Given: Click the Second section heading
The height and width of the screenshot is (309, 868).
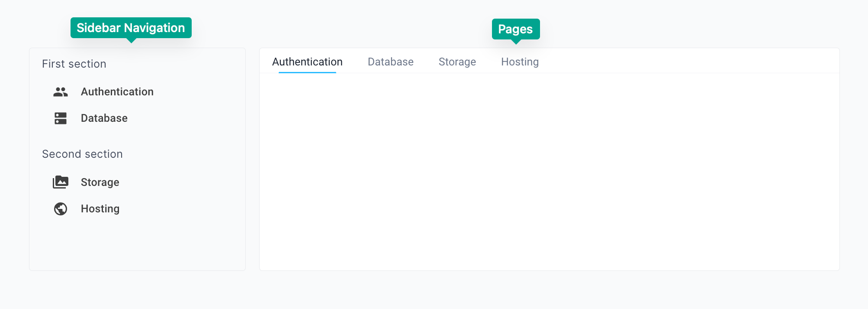Looking at the screenshot, I should 82,154.
